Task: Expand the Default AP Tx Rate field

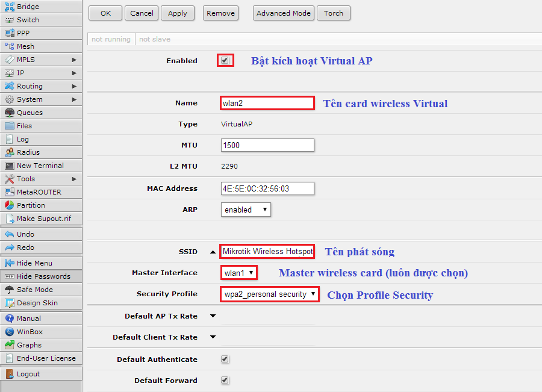Action: coord(213,316)
